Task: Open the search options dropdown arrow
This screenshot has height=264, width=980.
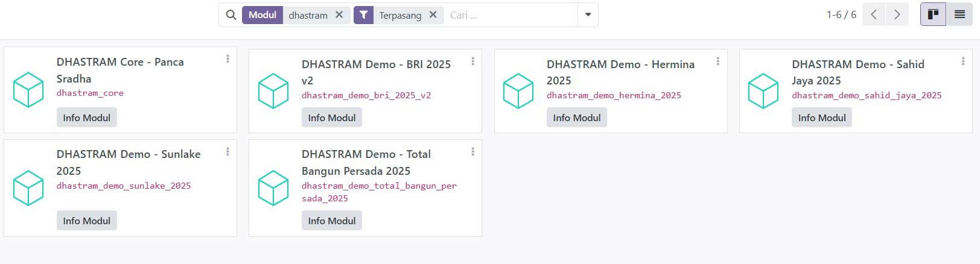Action: point(588,15)
